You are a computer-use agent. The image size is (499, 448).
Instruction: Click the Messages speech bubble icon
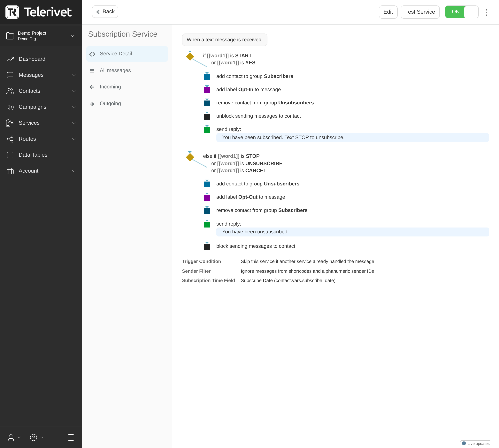[x=10, y=75]
